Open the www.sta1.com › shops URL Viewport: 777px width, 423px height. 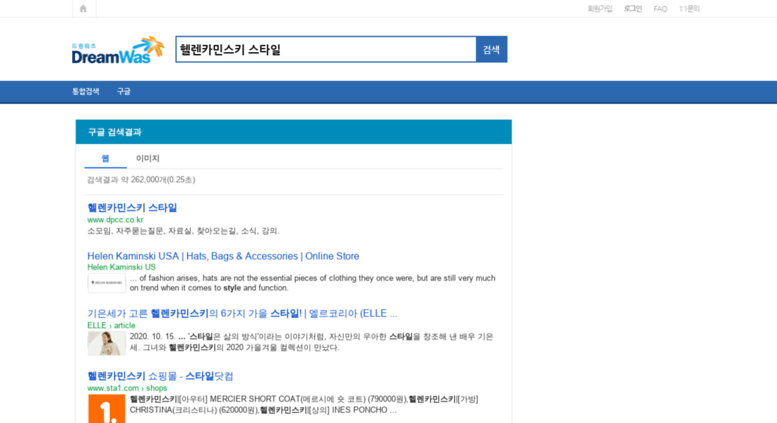[127, 388]
